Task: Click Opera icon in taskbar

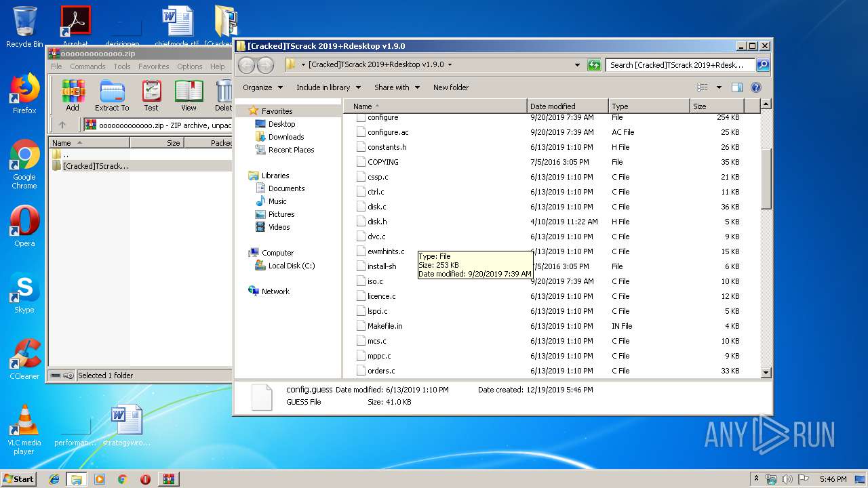Action: tap(145, 479)
